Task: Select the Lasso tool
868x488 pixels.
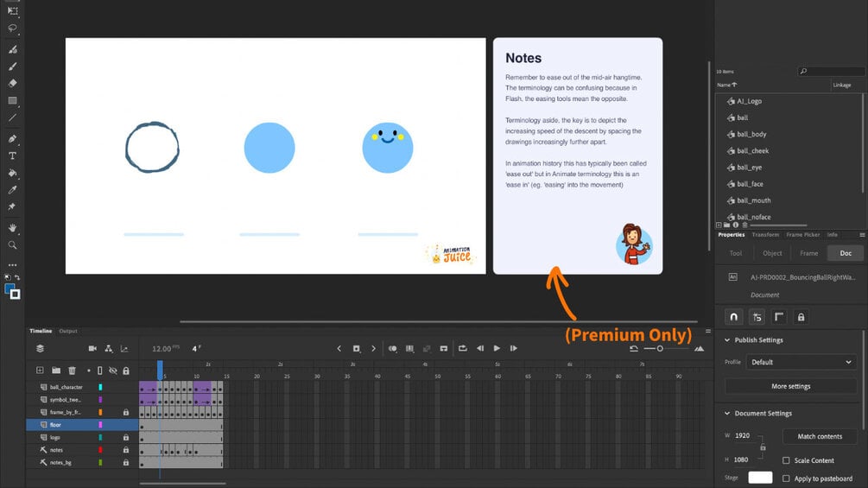Action: (12, 28)
